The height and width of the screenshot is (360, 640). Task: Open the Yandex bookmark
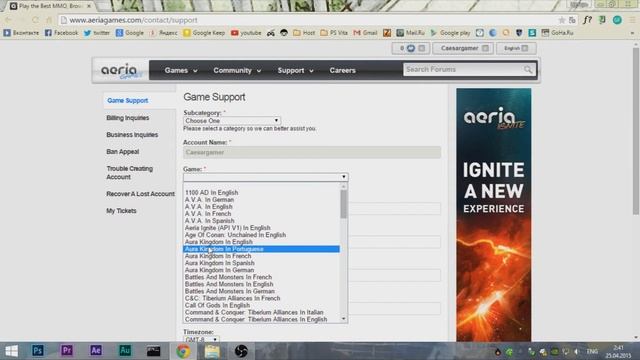click(x=163, y=33)
